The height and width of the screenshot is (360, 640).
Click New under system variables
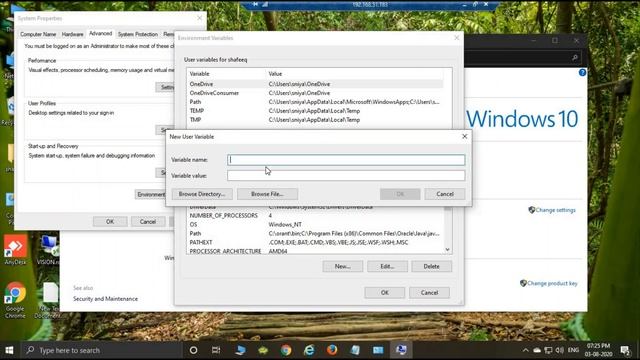(x=342, y=266)
